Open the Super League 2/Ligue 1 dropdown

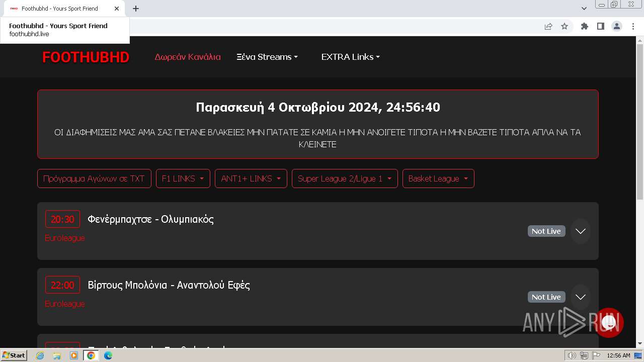click(345, 178)
